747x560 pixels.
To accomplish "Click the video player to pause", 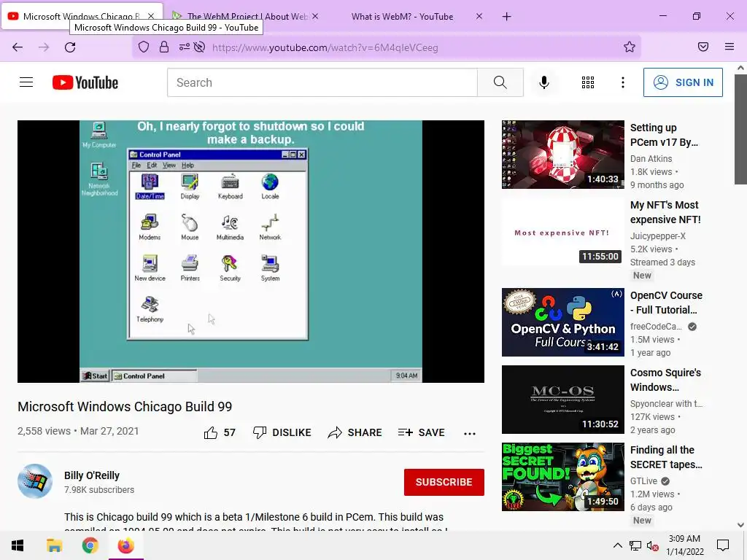I will [251, 251].
